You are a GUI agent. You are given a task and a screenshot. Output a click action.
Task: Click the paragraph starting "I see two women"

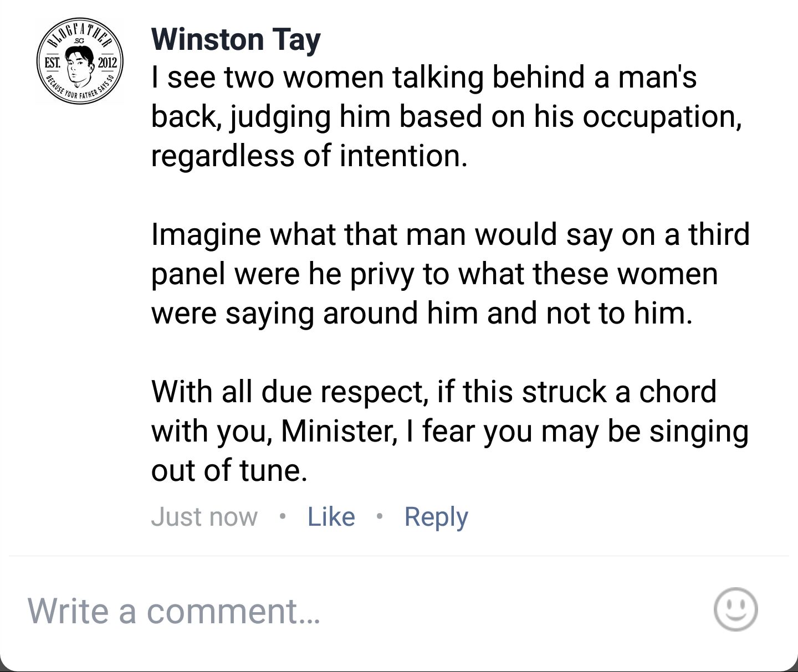[446, 116]
